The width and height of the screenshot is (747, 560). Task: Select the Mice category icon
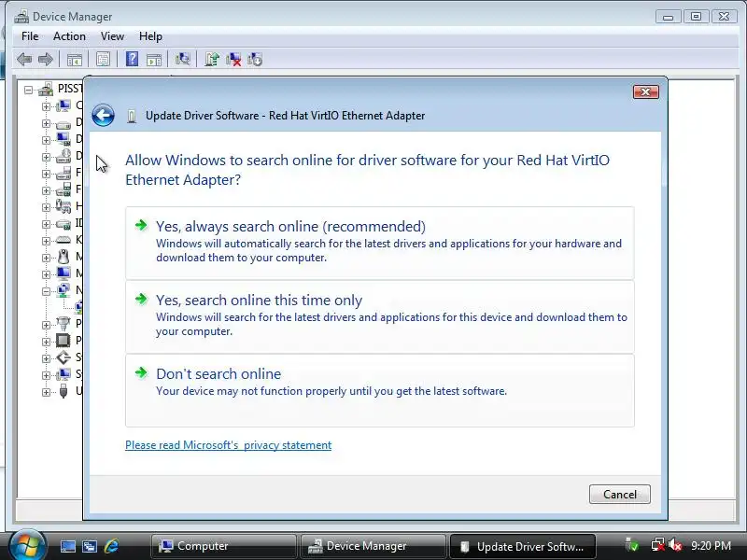(x=63, y=257)
